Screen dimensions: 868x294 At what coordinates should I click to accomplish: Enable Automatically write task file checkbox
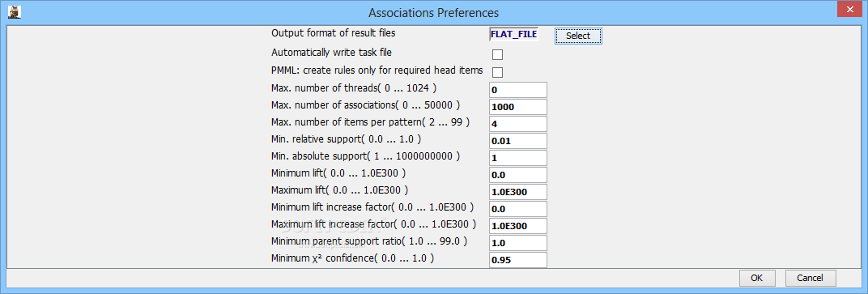tap(498, 54)
